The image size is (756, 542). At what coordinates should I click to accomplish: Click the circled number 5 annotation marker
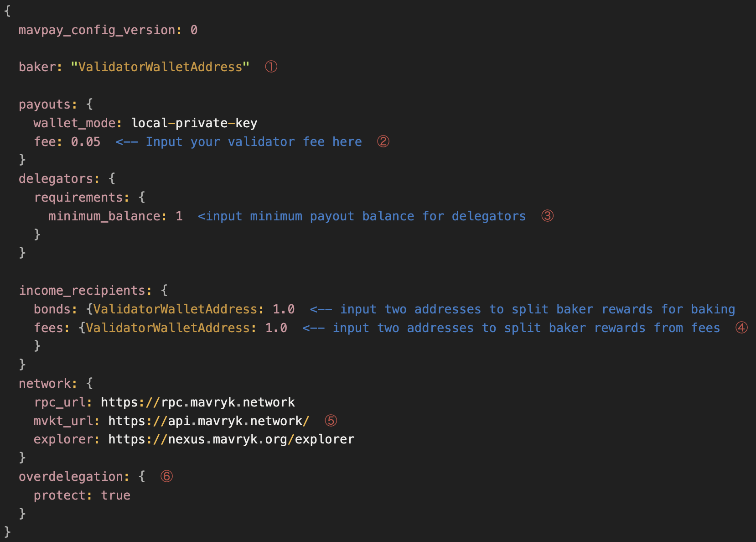tap(331, 421)
